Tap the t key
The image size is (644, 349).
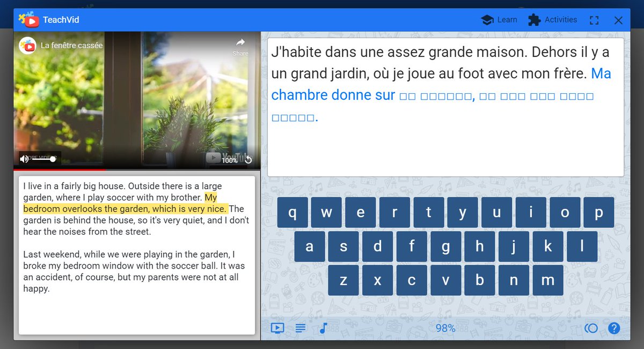point(429,212)
